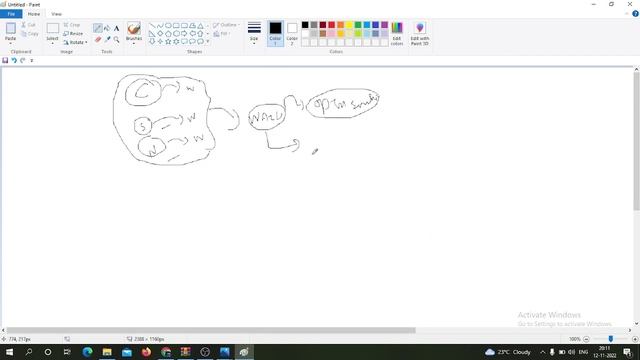This screenshot has height=360, width=640.
Task: Choose the Right triangle shape
Action: 152,33
